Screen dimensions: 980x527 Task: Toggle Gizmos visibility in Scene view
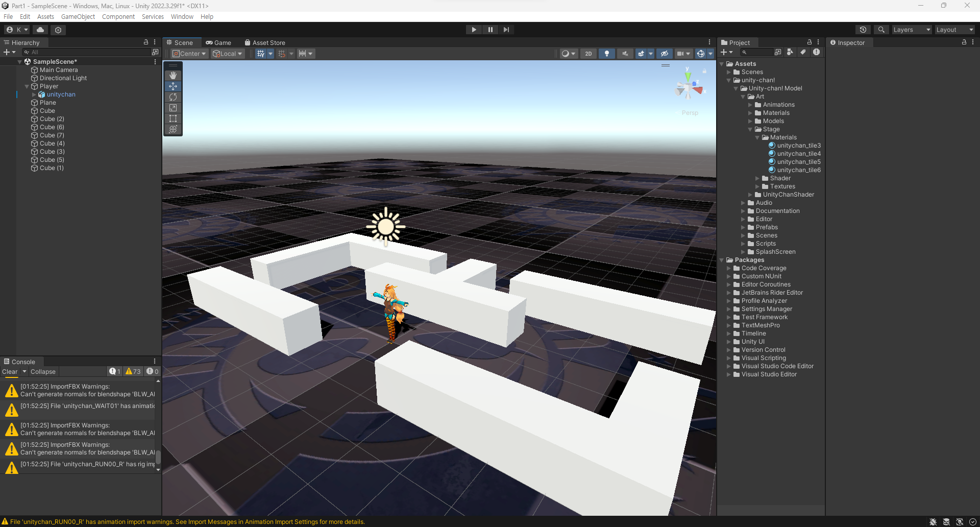701,54
